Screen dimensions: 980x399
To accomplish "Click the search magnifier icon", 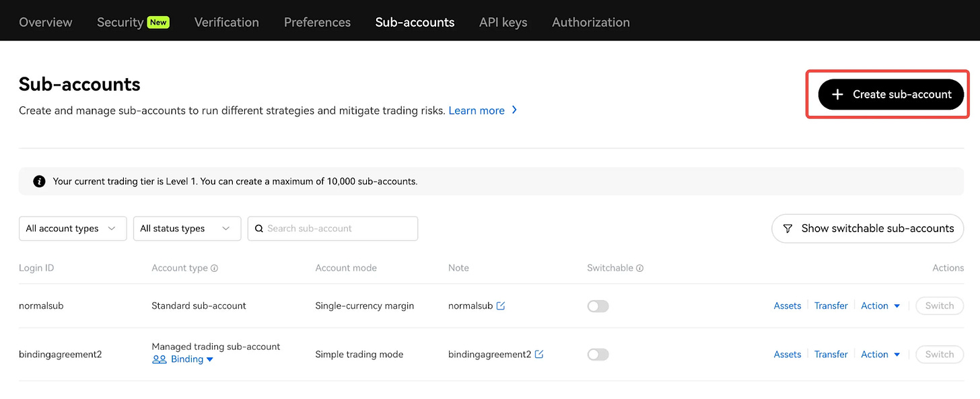I will [259, 229].
